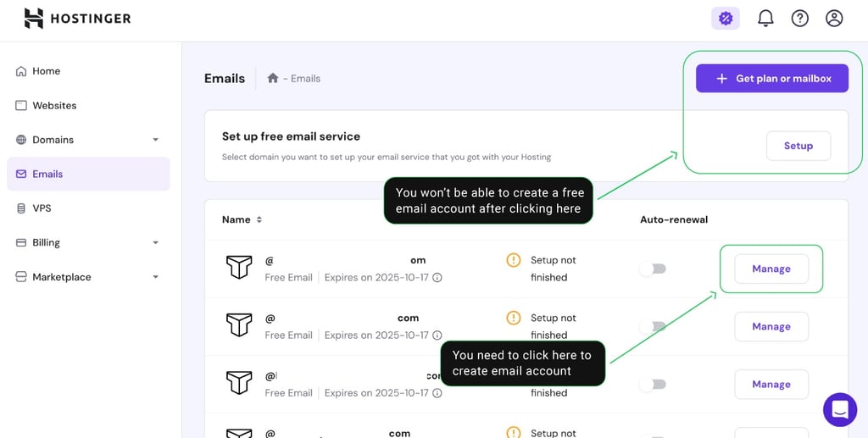This screenshot has width=868, height=438.
Task: Toggle auto-renewal for the third email
Action: tap(652, 385)
